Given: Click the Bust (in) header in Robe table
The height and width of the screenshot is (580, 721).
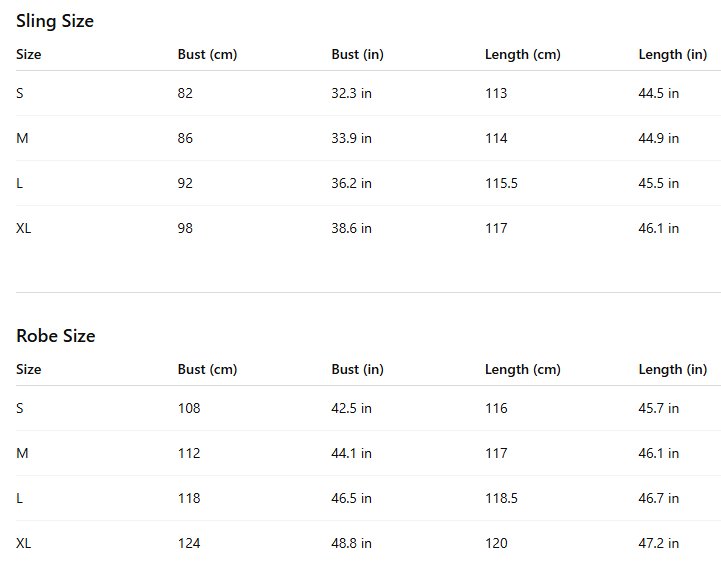Looking at the screenshot, I should pos(357,370).
